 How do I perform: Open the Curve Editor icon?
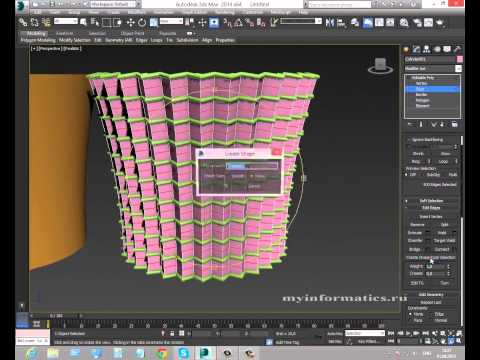click(x=379, y=22)
